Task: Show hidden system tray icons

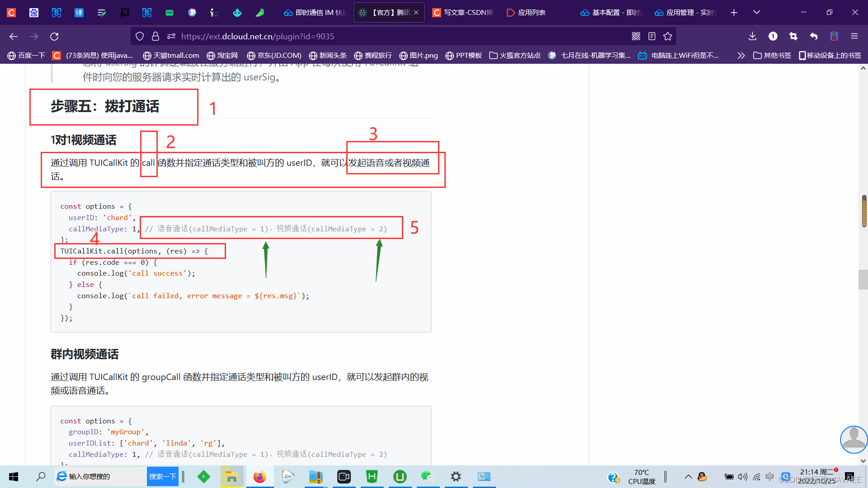Action: [688, 477]
